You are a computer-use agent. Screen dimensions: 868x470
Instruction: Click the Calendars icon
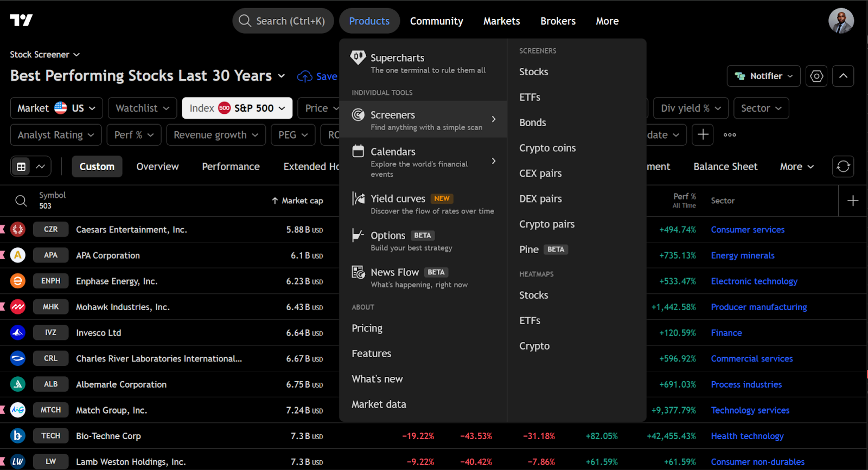358,151
